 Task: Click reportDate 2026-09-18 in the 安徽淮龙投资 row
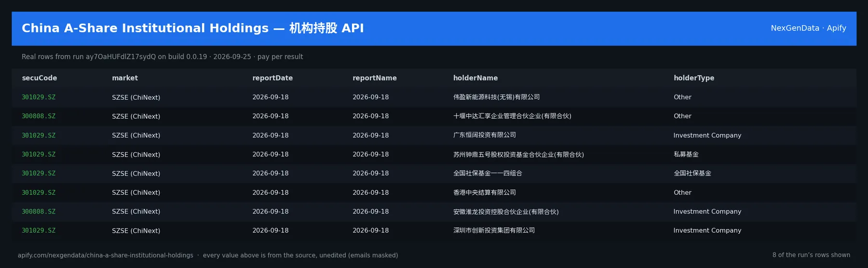pyautogui.click(x=271, y=212)
